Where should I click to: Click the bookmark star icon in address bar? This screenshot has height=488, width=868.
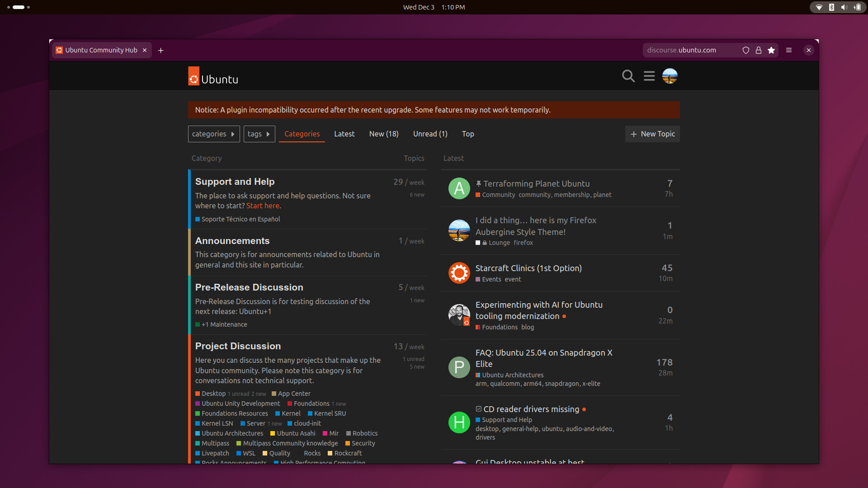pyautogui.click(x=771, y=50)
